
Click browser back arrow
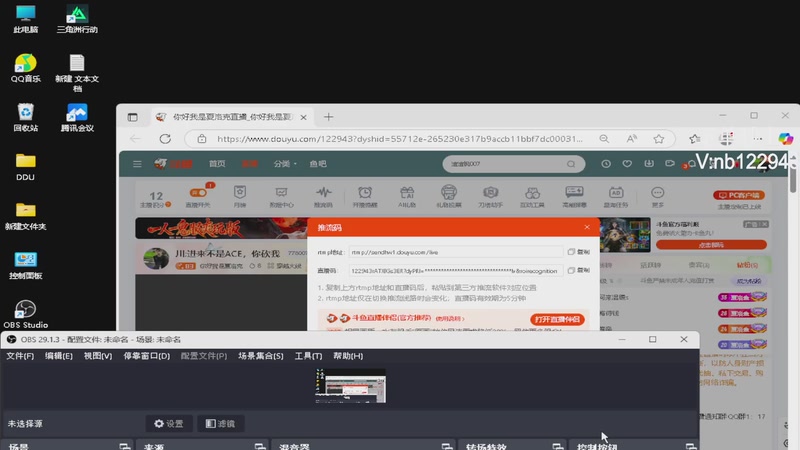click(135, 139)
